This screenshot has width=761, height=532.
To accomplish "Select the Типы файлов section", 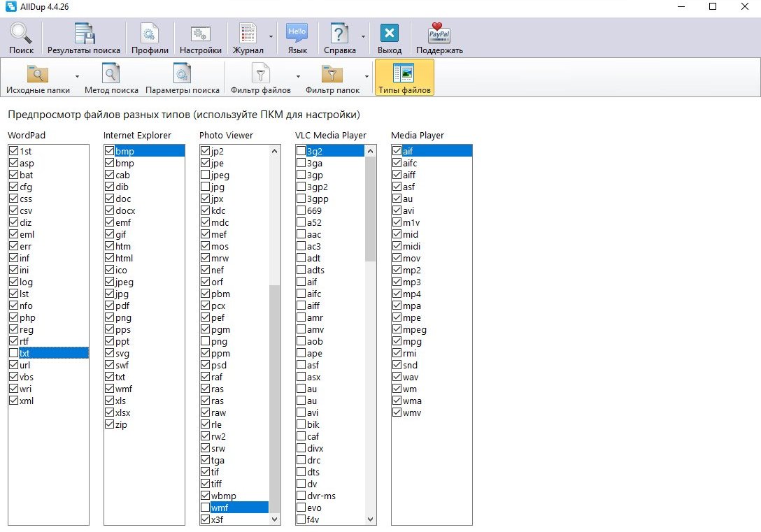I will coord(404,78).
